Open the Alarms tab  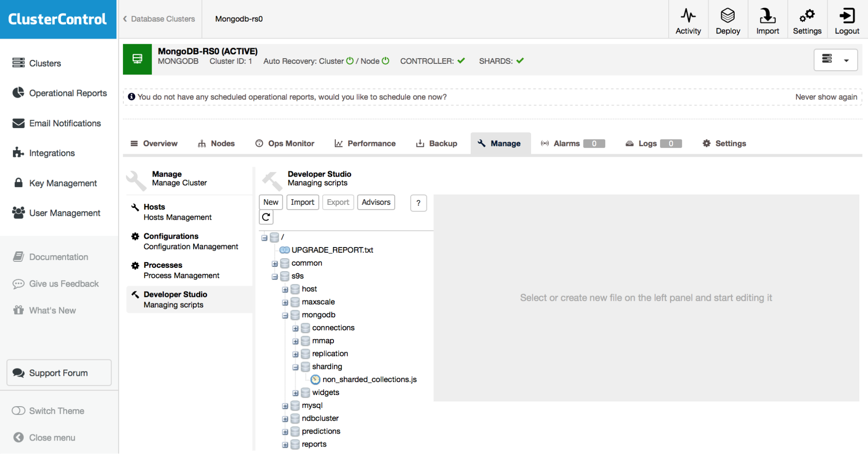click(x=573, y=143)
